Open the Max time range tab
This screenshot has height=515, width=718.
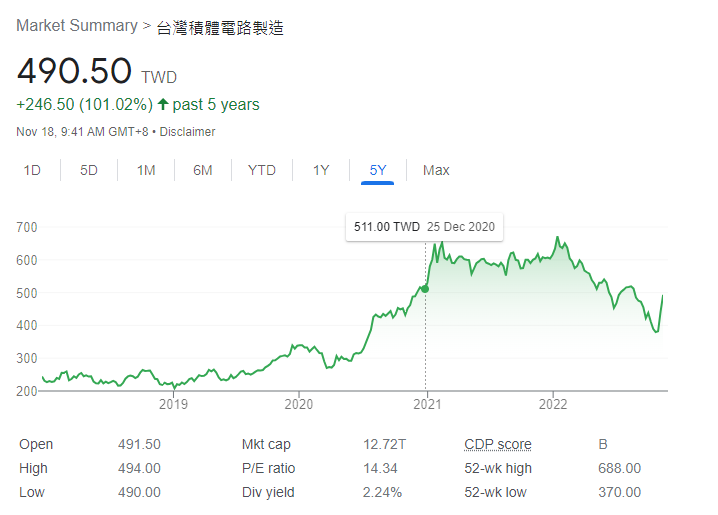pyautogui.click(x=436, y=170)
